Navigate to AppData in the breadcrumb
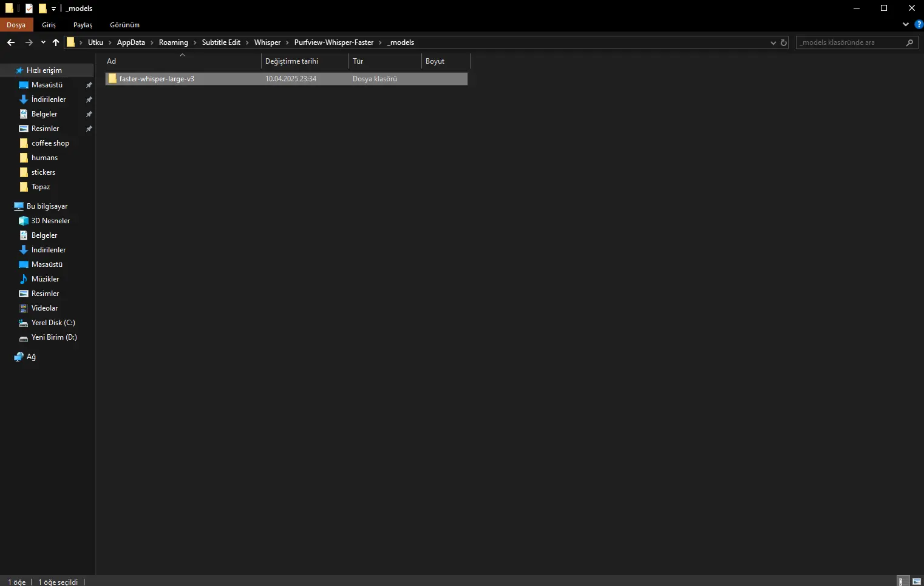Screen dimensions: 924x586 [x=131, y=42]
